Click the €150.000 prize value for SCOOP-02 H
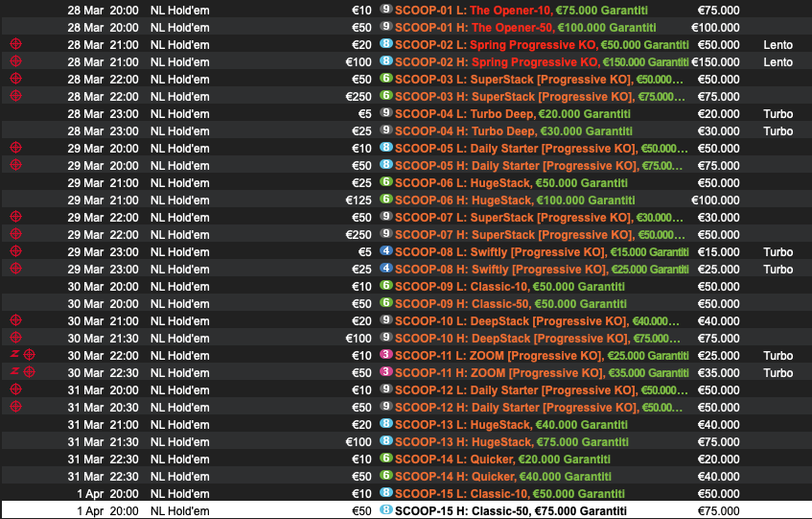 (715, 62)
